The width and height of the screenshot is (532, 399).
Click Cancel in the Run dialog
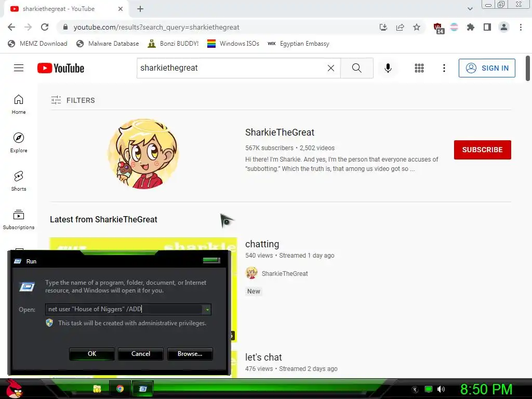[x=141, y=353]
